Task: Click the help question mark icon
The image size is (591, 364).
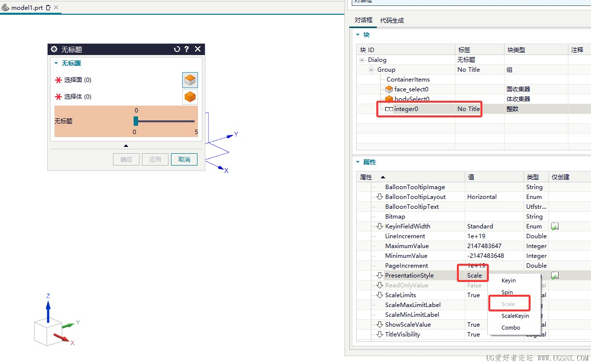Action: pyautogui.click(x=187, y=49)
